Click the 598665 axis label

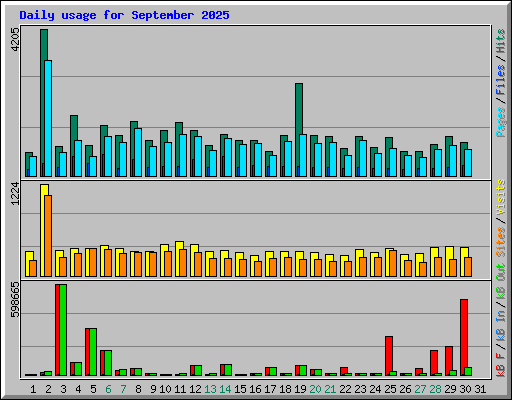pyautogui.click(x=15, y=299)
